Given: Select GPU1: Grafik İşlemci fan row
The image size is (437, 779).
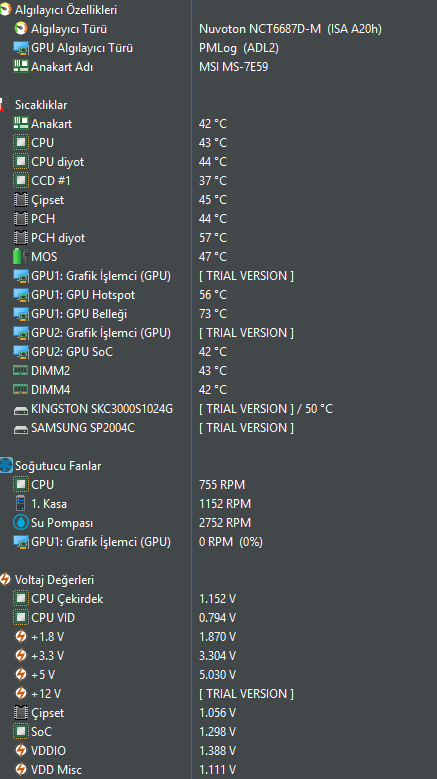Looking at the screenshot, I should [218, 542].
